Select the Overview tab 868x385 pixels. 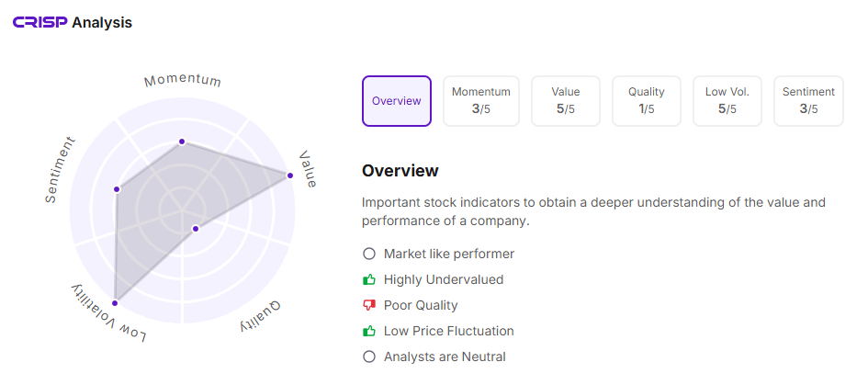397,101
